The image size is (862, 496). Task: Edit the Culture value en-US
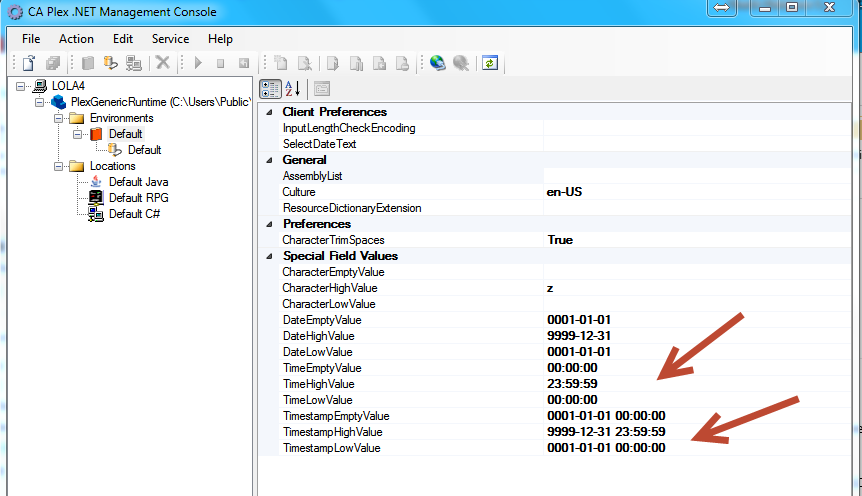[697, 192]
